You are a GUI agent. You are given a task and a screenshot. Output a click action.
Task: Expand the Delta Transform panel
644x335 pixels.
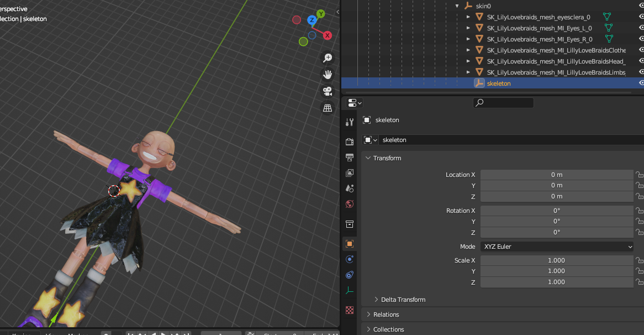pyautogui.click(x=403, y=300)
